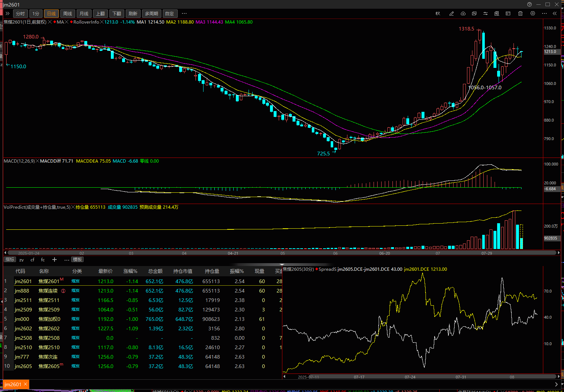This screenshot has width=564, height=392.
Task: Click the trash delete icon
Action: [x=520, y=13]
